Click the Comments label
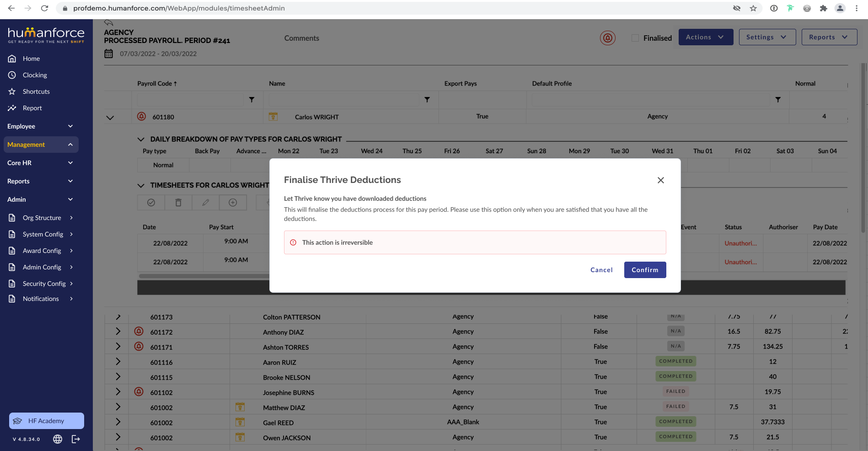Image resolution: width=868 pixels, height=451 pixels. point(302,38)
